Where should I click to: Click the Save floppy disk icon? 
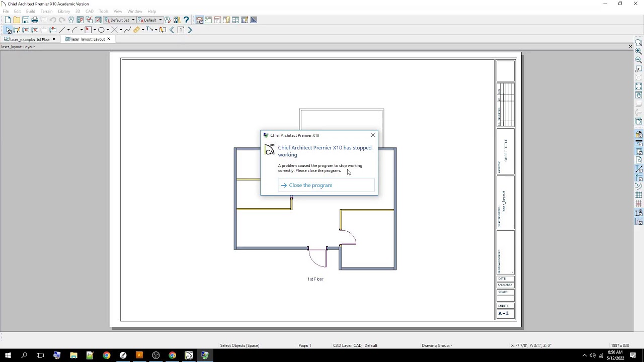tap(26, 20)
